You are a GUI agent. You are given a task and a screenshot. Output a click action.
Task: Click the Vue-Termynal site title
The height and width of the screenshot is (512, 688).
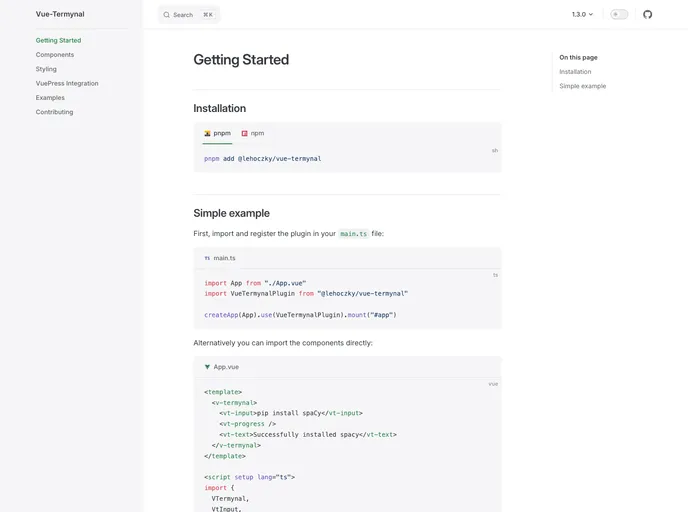60,14
